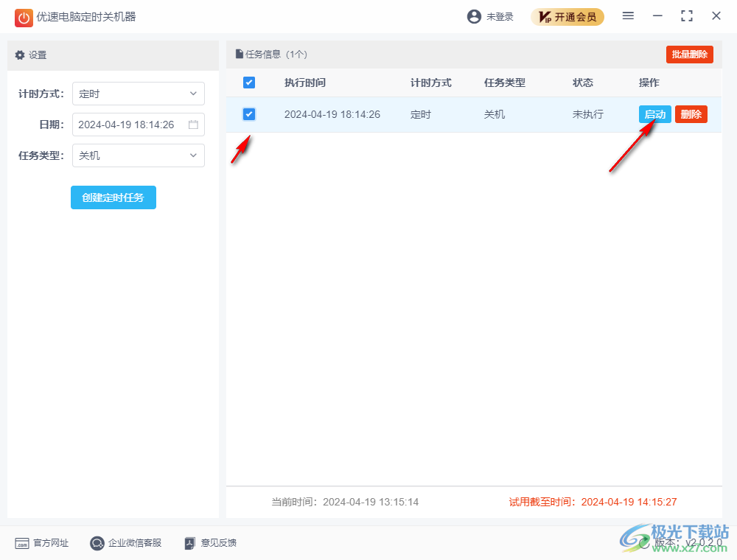737x560 pixels.
Task: Click the red power app logo icon
Action: click(x=24, y=17)
